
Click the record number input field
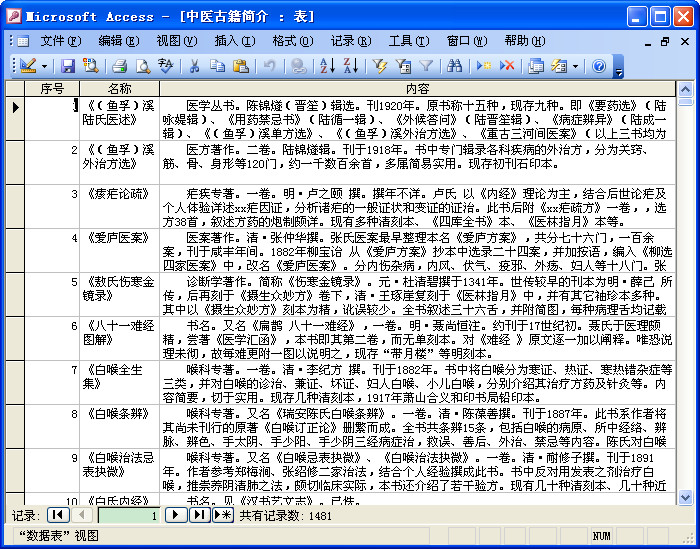pos(129,516)
